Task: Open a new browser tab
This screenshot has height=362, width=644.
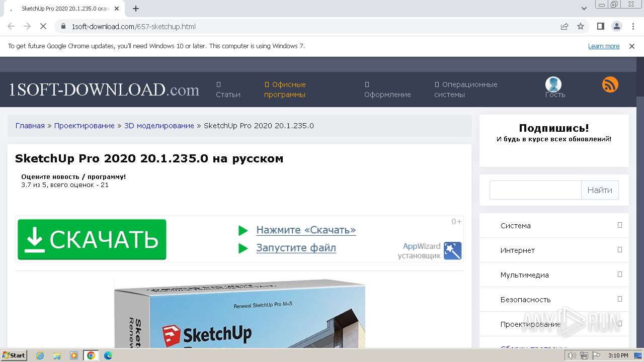Action: click(135, 9)
